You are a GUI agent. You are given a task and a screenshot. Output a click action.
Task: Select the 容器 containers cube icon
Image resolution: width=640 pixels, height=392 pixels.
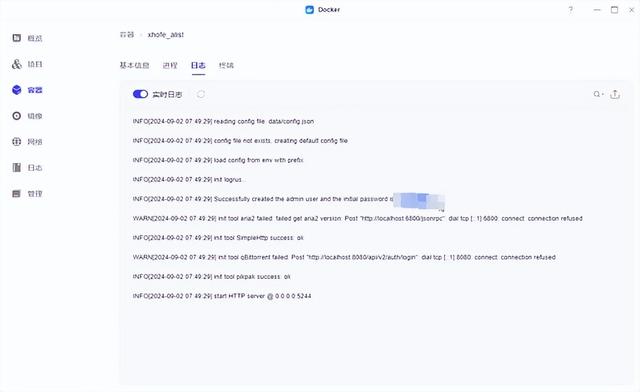16,90
